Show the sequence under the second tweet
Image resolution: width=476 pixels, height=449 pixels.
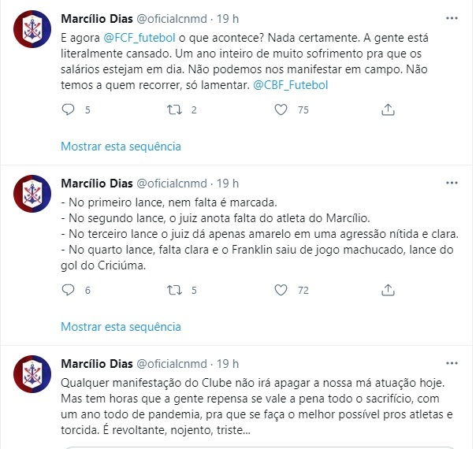(x=121, y=327)
